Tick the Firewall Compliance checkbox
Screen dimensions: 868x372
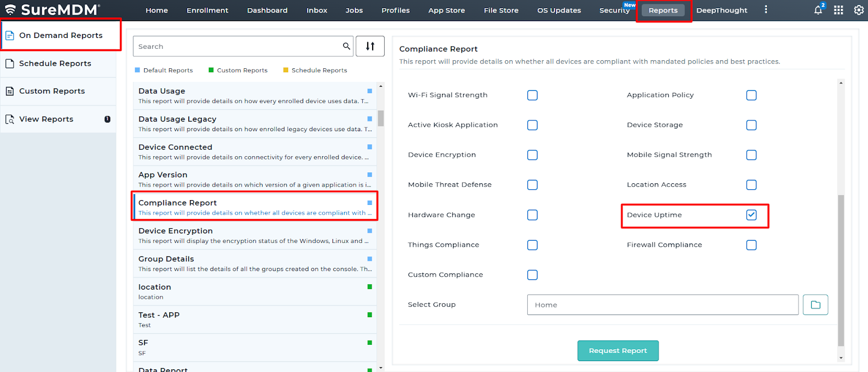coord(751,245)
